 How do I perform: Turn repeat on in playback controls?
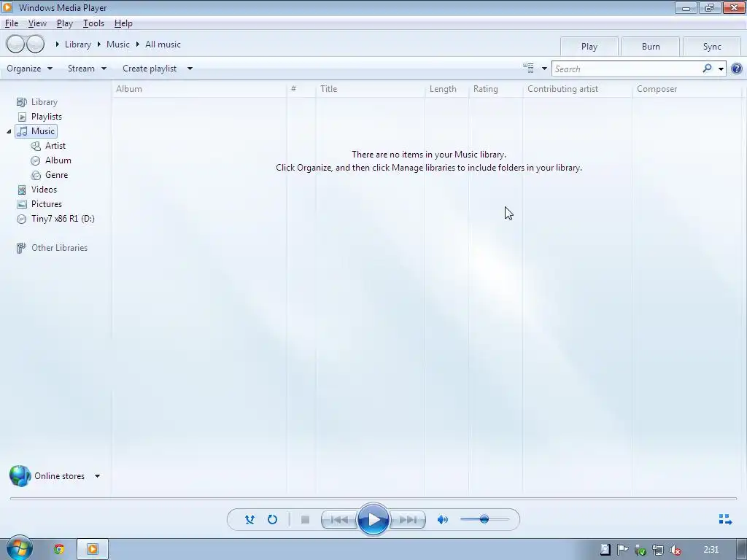tap(273, 519)
